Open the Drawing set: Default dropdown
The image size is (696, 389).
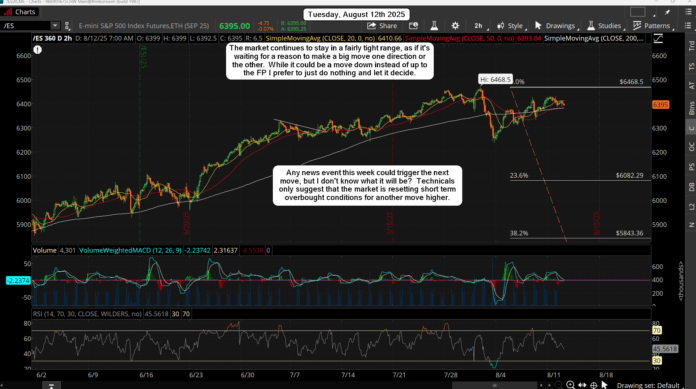[648, 385]
